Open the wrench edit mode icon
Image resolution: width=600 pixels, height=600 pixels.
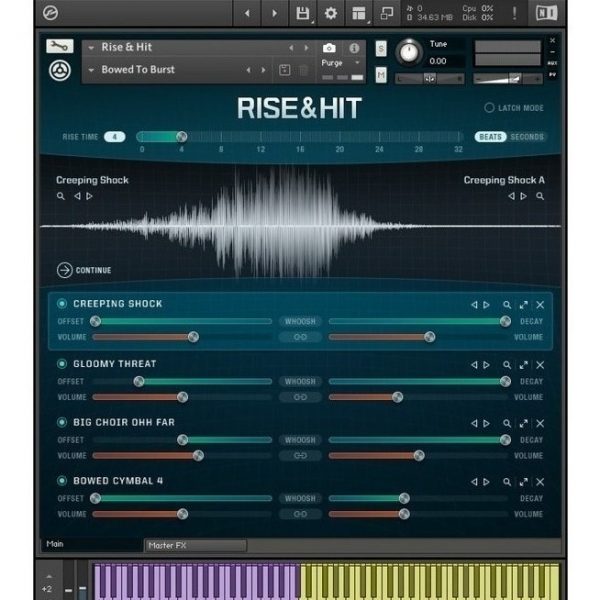(x=60, y=46)
